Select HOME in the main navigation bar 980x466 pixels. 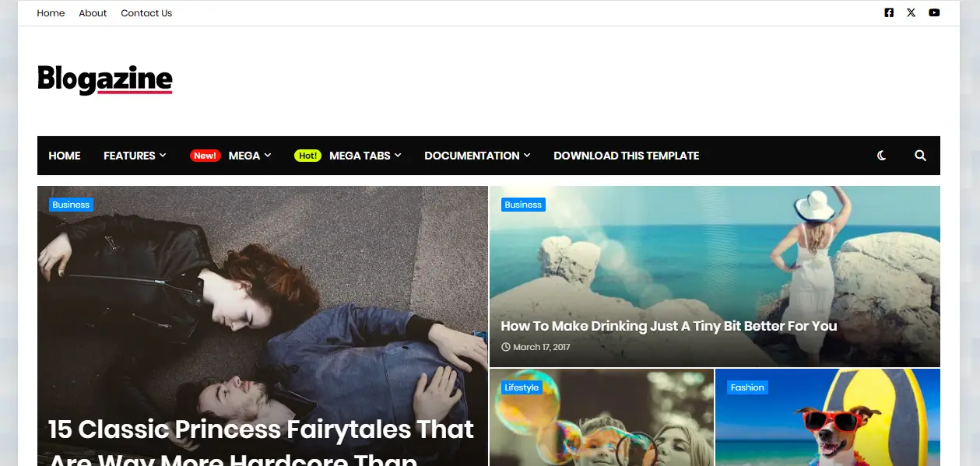(x=65, y=156)
